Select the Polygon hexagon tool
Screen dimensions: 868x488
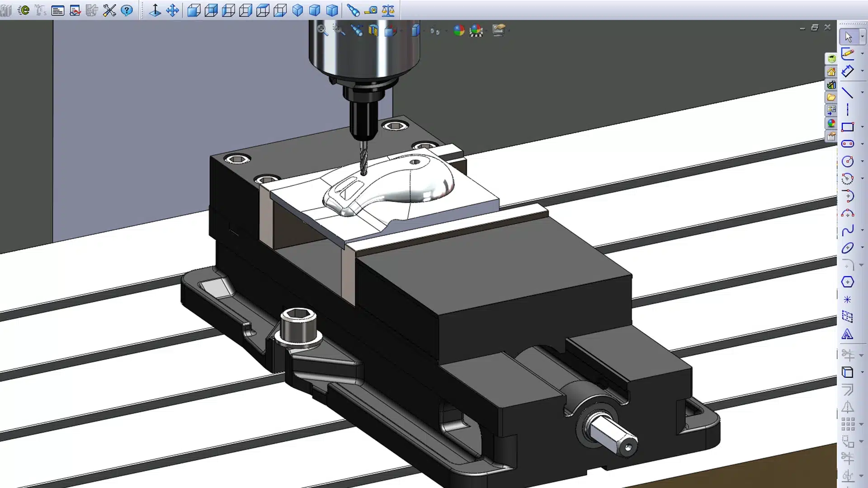tap(848, 282)
